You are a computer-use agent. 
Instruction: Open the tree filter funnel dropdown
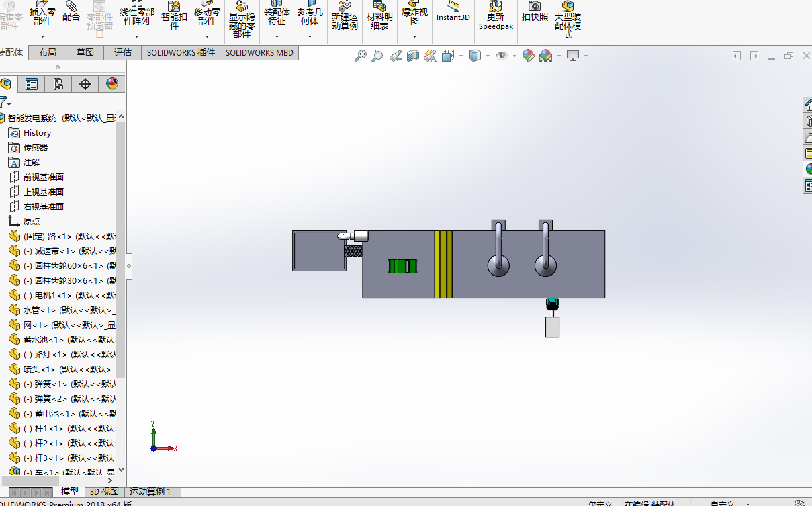[5, 102]
